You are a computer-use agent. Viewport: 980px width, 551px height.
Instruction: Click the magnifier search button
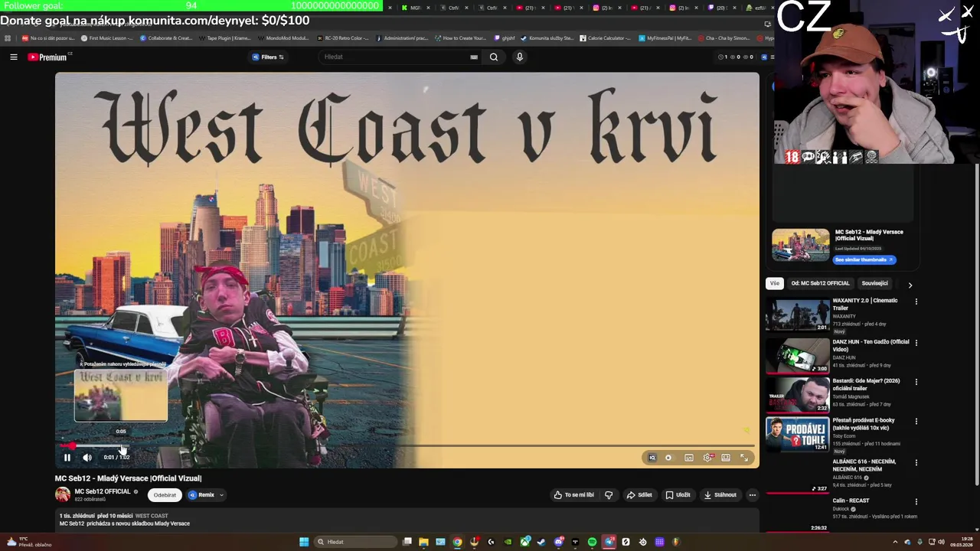tap(494, 57)
